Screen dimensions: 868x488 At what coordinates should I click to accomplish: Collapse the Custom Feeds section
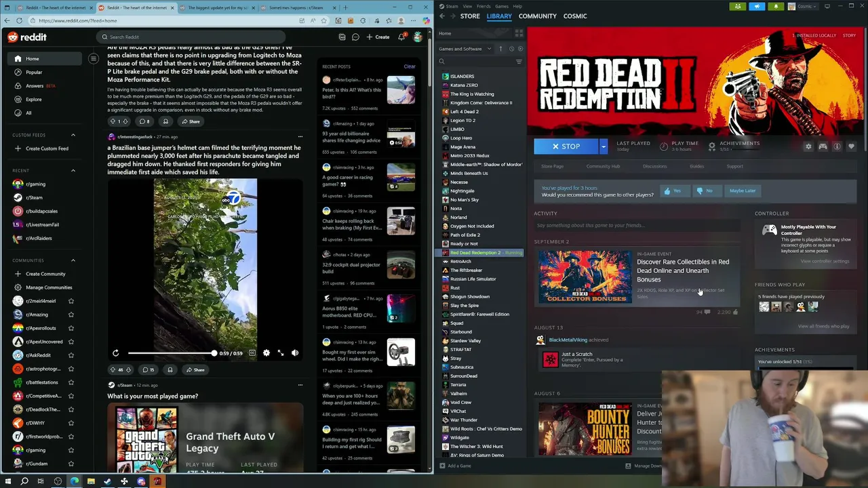tap(73, 135)
